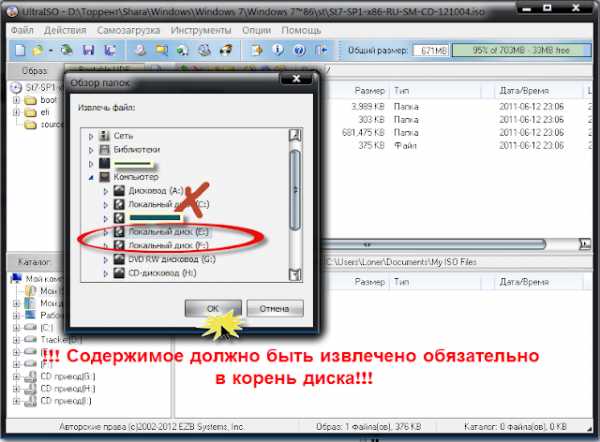
Task: Click the Make CD/DVD image icon
Action: pos(140,50)
